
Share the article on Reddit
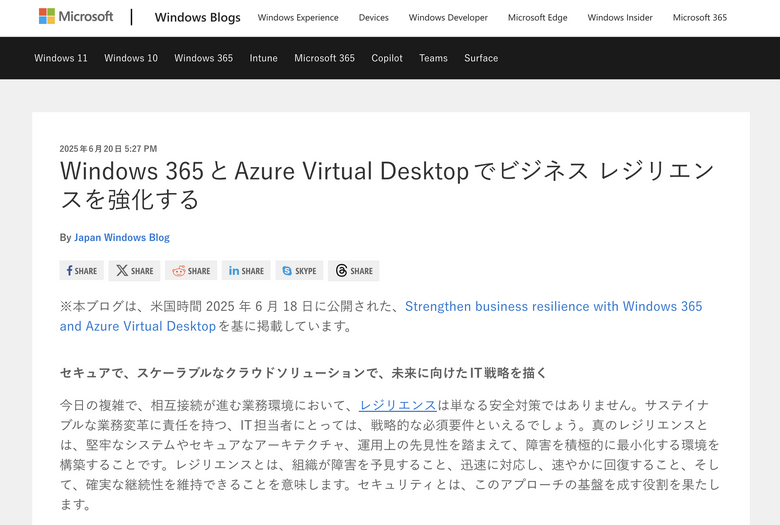pyautogui.click(x=191, y=271)
